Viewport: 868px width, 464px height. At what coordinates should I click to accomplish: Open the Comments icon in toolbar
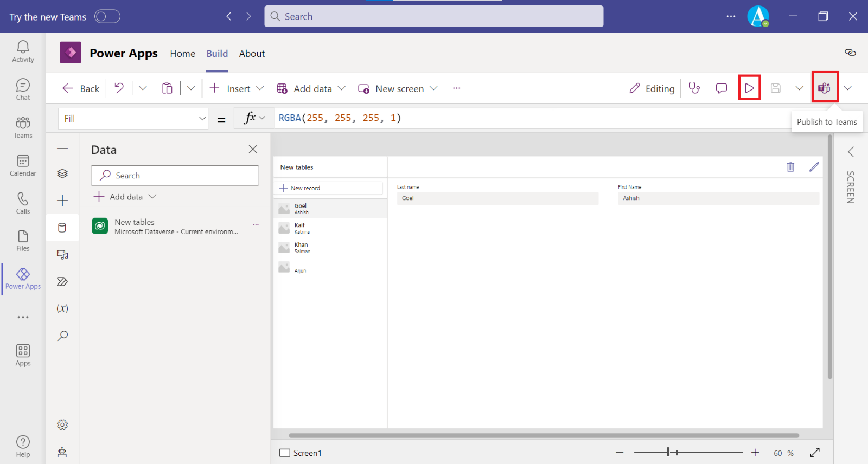click(721, 88)
